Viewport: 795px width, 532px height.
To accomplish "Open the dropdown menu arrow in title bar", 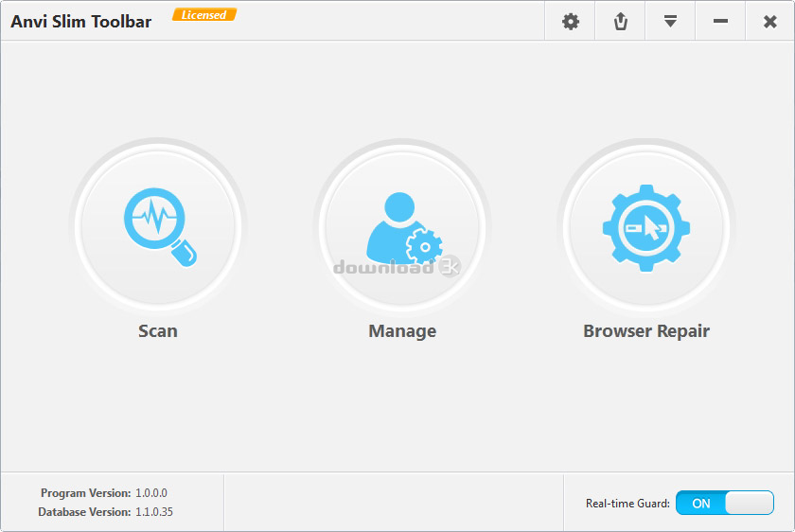I will (670, 22).
